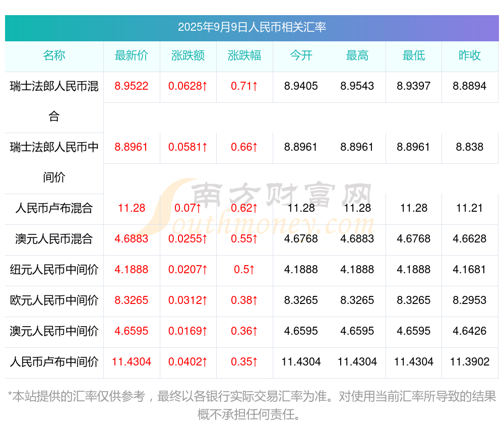
Task: Click change percent 0.55↑
Action: coord(244,239)
